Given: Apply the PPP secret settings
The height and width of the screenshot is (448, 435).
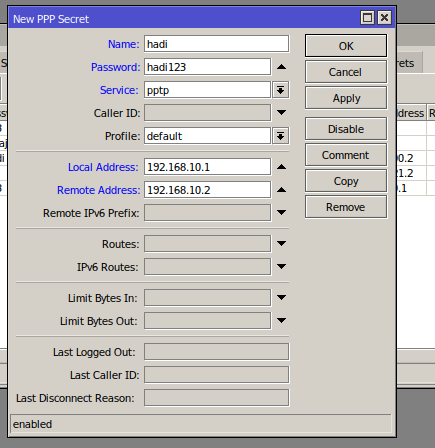Looking at the screenshot, I should (x=346, y=98).
